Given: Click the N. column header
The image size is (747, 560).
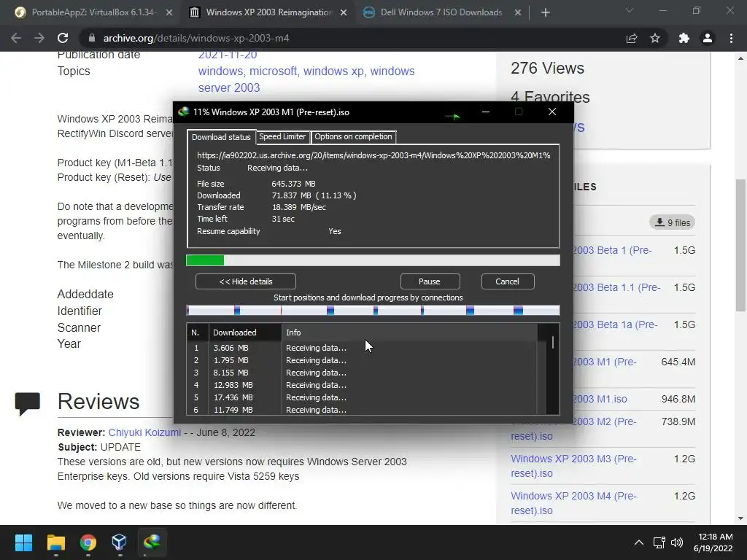Looking at the screenshot, I should coord(197,332).
